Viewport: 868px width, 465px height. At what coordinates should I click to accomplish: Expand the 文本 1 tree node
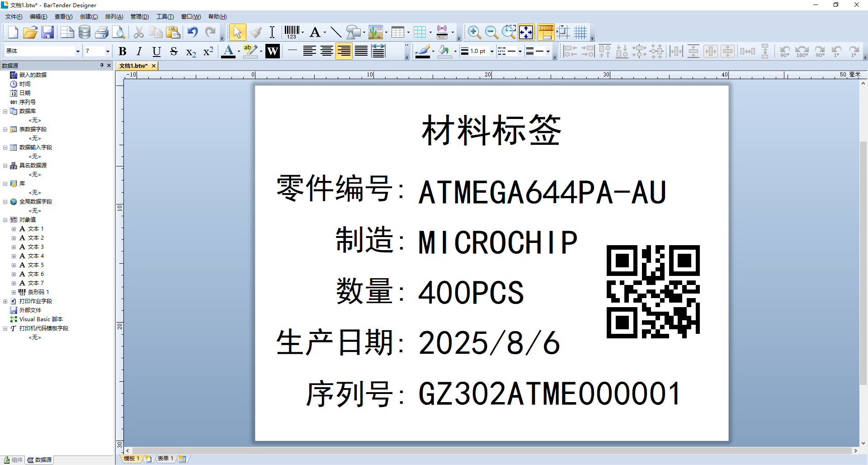coord(14,229)
